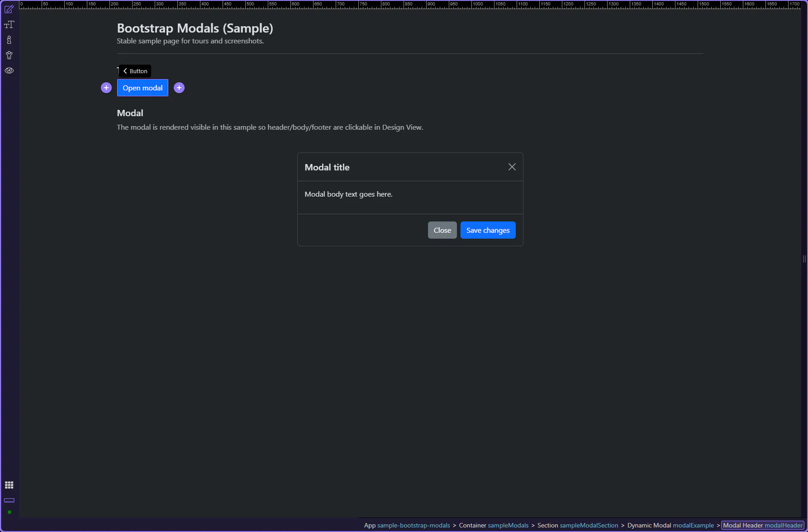Select App sample-bootstrap-modals breadcrumb

coord(407,525)
